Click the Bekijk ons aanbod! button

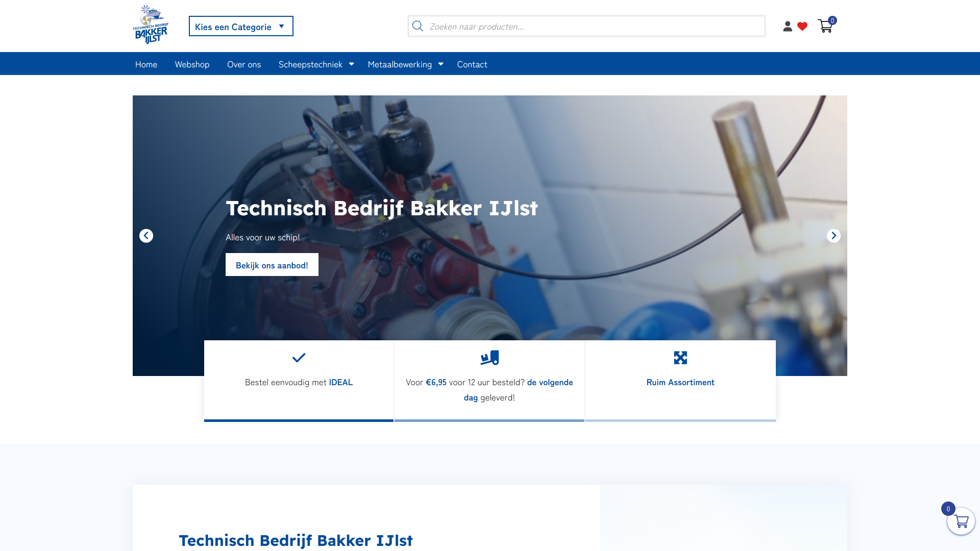pos(272,265)
